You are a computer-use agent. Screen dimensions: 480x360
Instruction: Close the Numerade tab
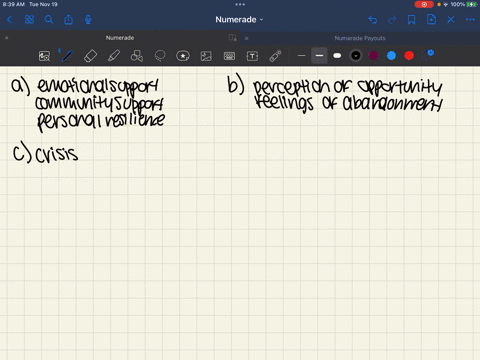pyautogui.click(x=7, y=38)
